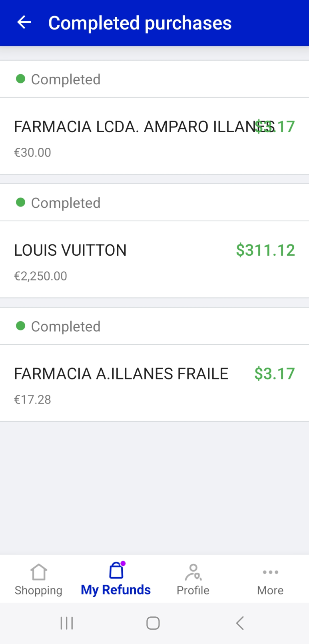This screenshot has width=309, height=644.
Task: Switch to the Shopping tab label
Action: pos(38,590)
